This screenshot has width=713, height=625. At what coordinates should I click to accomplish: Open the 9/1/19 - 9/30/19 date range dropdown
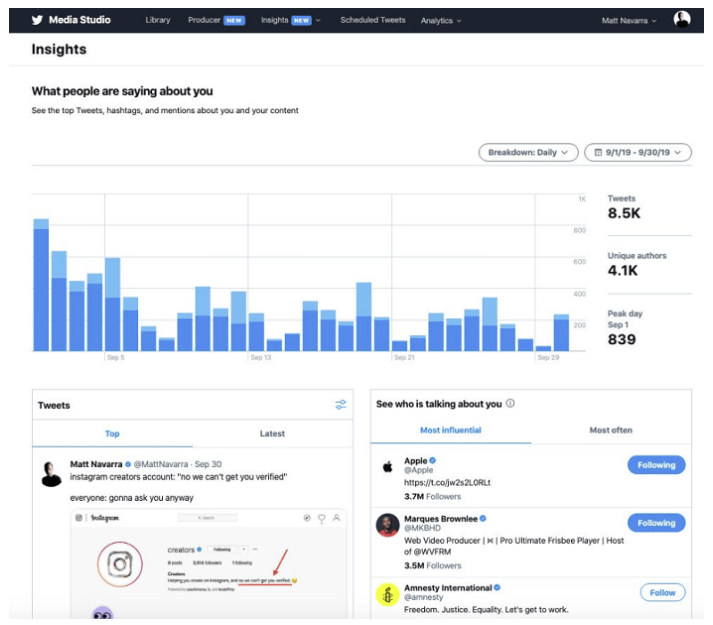coord(638,152)
